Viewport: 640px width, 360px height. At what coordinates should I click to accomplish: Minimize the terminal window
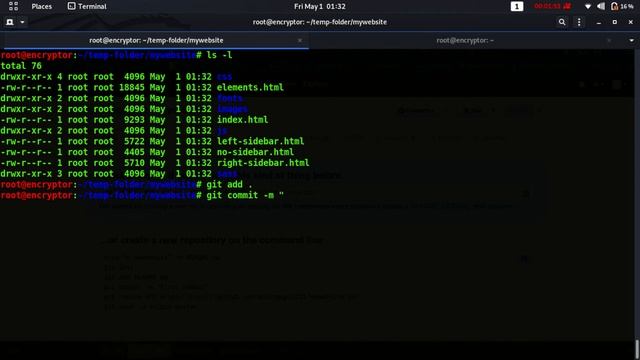click(x=599, y=22)
